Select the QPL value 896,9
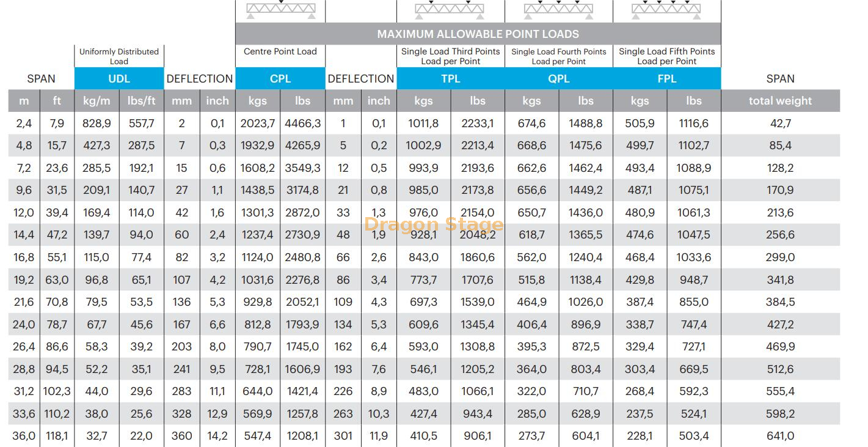868x447 pixels. click(586, 325)
